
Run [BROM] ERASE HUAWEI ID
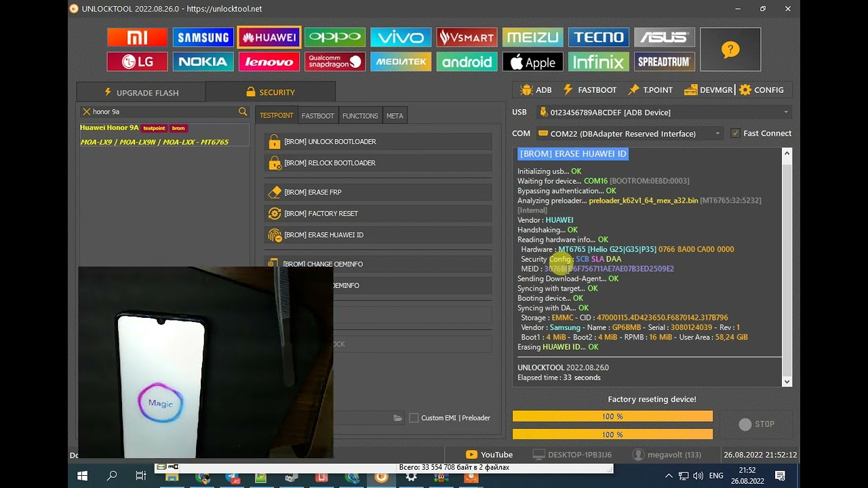[378, 235]
